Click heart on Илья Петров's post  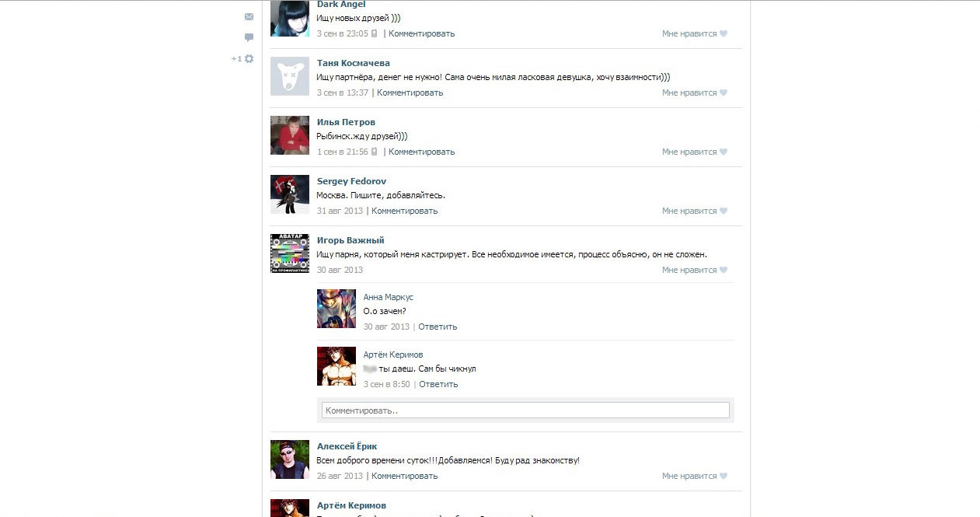724,152
